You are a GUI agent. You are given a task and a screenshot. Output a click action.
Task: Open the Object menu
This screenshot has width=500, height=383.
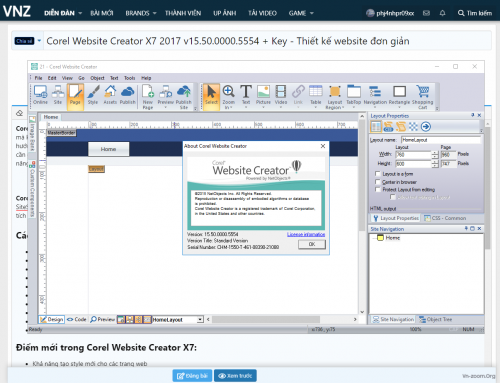pyautogui.click(x=97, y=78)
